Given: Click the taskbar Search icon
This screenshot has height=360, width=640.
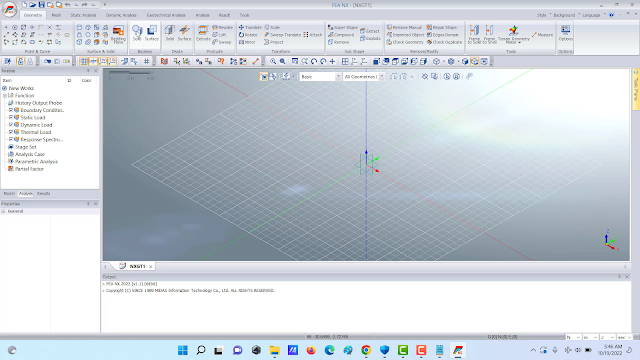Looking at the screenshot, I should [x=201, y=350].
